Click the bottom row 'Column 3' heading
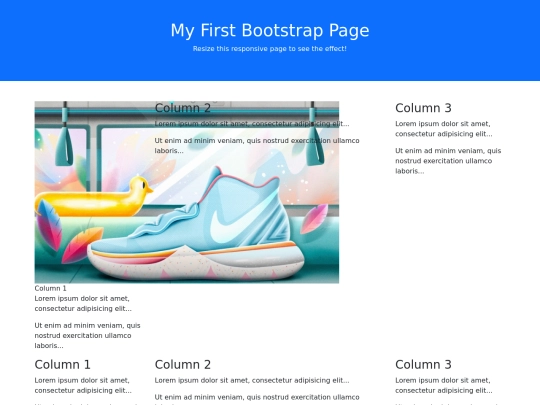The width and height of the screenshot is (540, 405). point(423,364)
